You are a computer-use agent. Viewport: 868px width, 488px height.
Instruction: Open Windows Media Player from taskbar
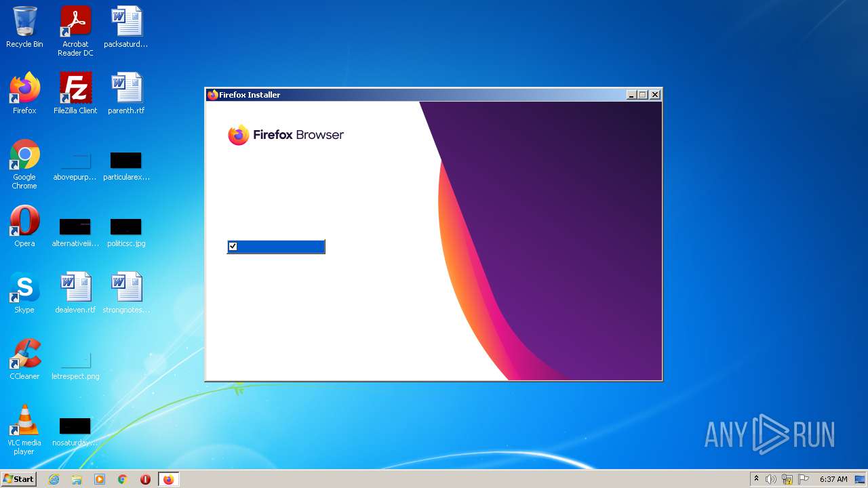click(100, 479)
